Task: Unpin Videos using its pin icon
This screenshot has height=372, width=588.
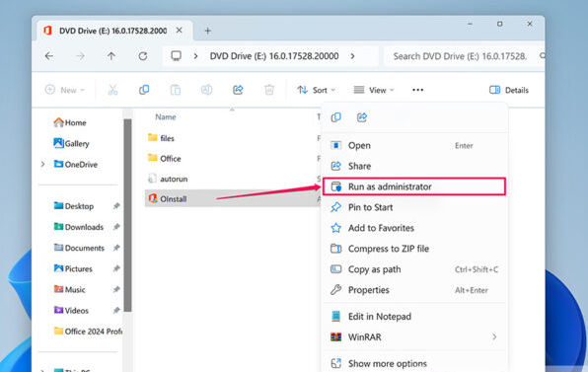Action: (116, 310)
